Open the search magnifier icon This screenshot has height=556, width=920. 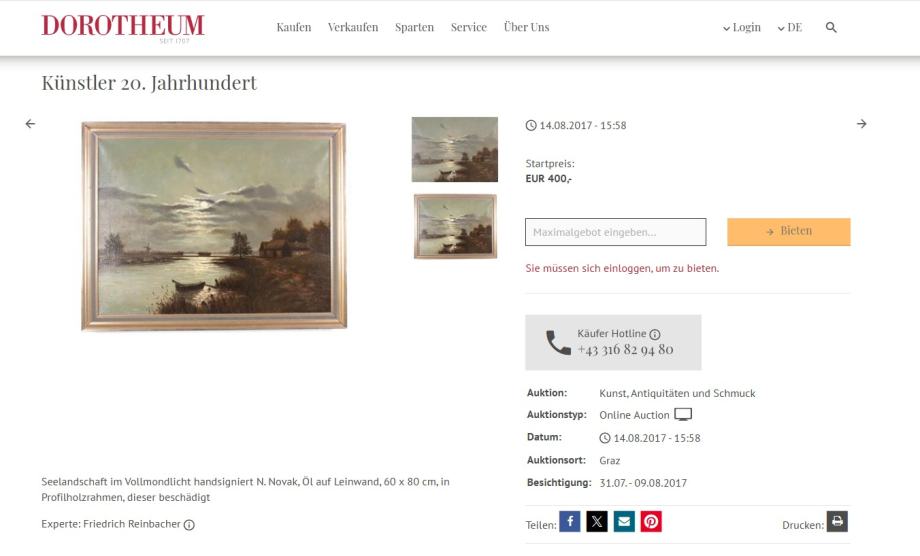tap(831, 28)
